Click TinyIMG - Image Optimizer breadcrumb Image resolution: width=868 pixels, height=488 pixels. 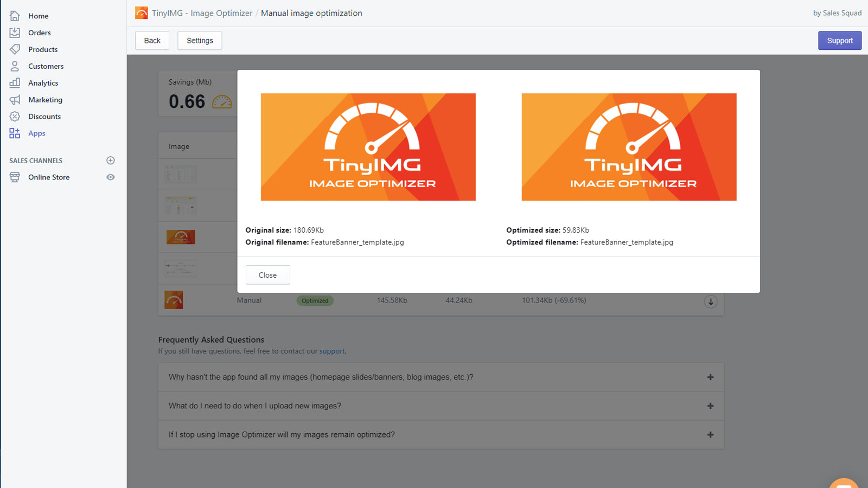coord(202,13)
